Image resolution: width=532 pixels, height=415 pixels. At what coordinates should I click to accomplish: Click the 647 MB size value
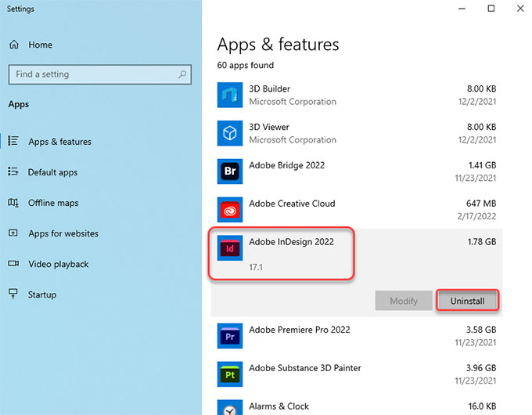click(x=481, y=204)
